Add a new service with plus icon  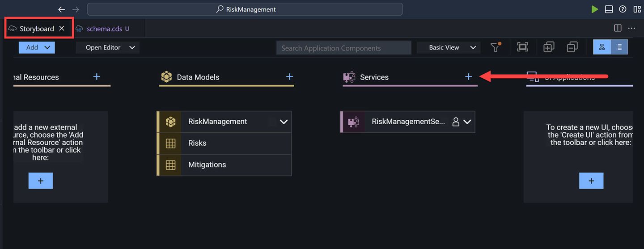click(468, 77)
